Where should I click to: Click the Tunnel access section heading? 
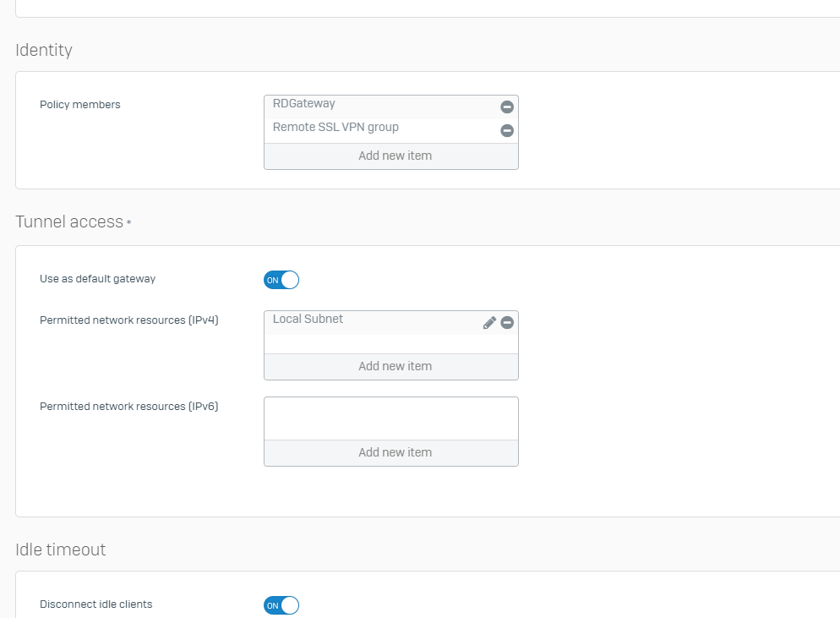pyautogui.click(x=69, y=221)
